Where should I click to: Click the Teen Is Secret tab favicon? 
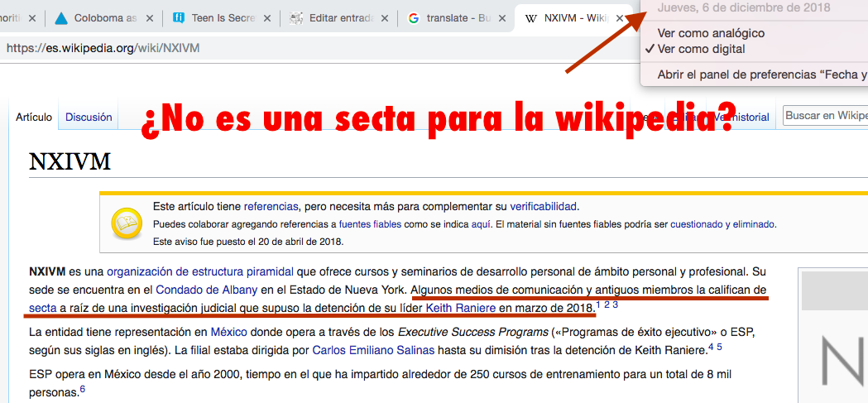coord(180,17)
